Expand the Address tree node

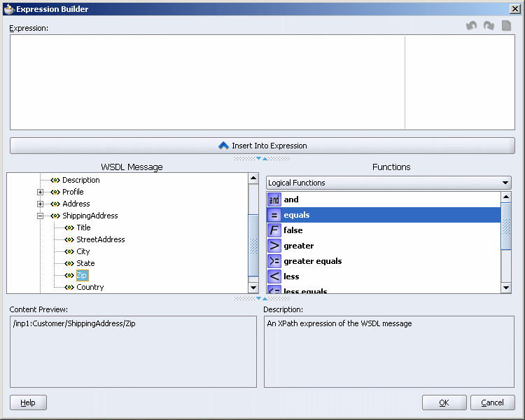point(40,204)
